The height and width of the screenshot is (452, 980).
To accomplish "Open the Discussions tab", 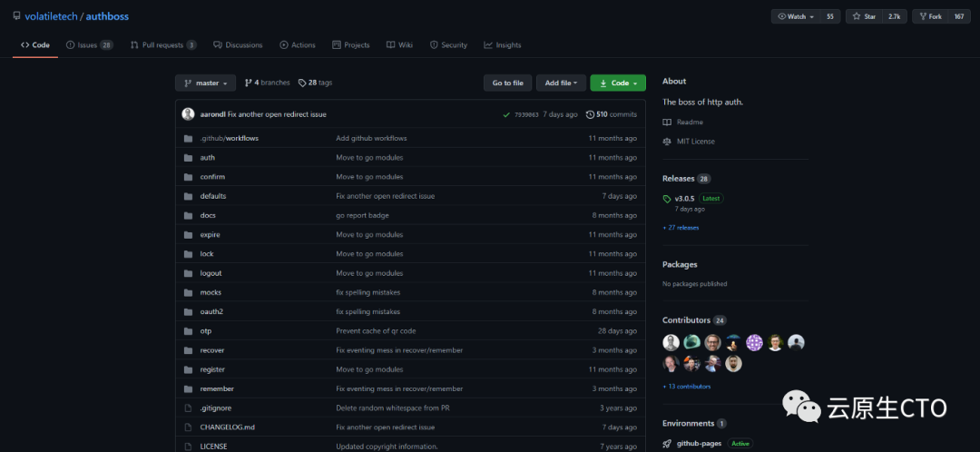I will click(x=238, y=45).
